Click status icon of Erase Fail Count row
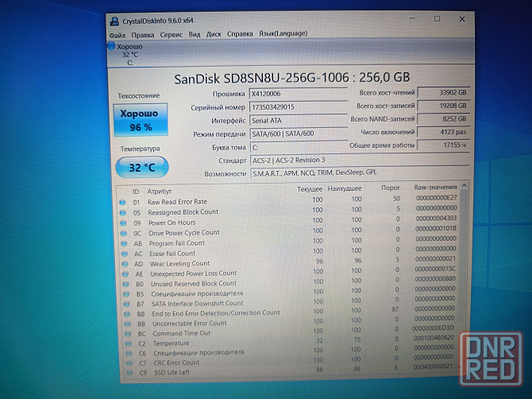 click(x=125, y=254)
